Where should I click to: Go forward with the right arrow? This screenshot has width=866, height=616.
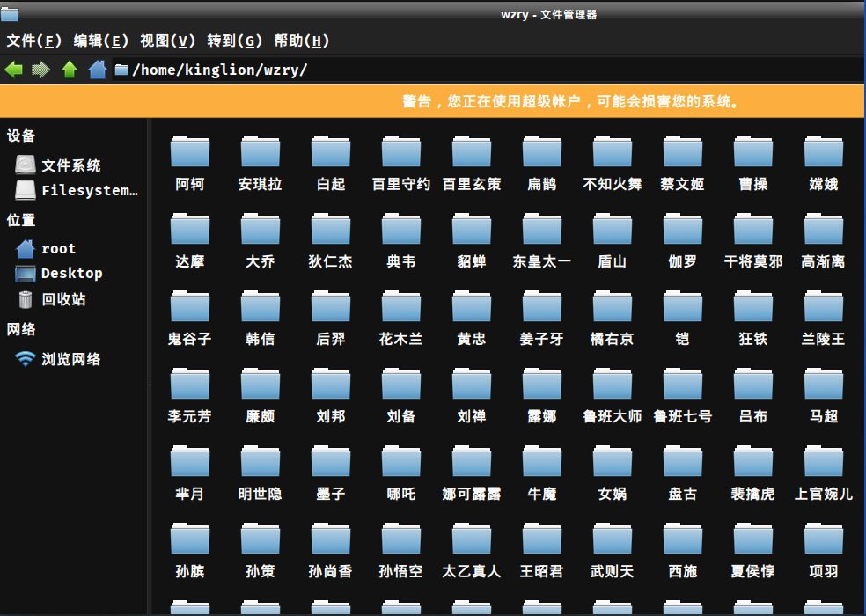40,70
